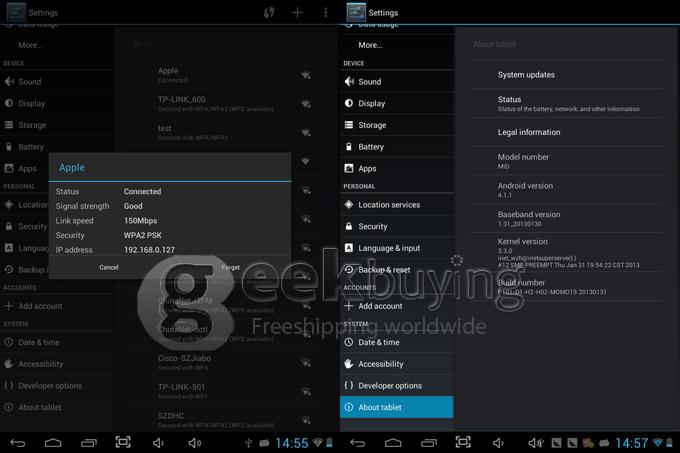This screenshot has width=680, height=453.
Task: Open Display settings in right screen
Action: pyautogui.click(x=397, y=103)
